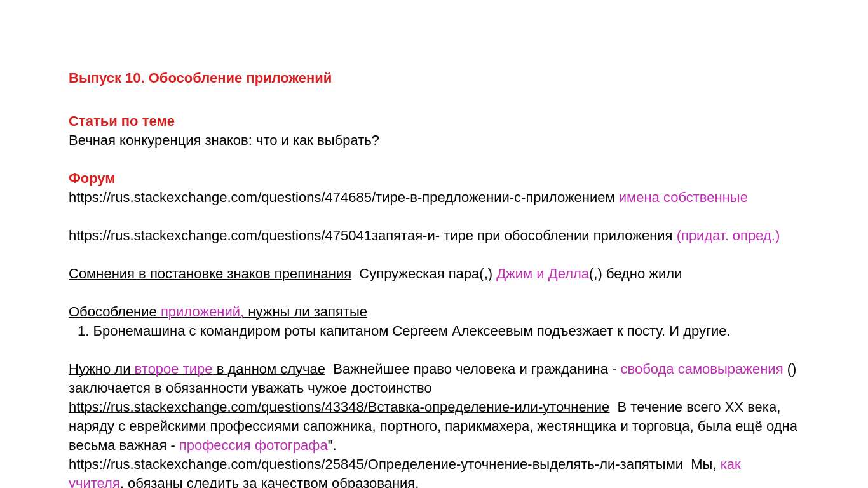Screen dimensions: 868x488
Task: Click the red 'Форум' heading
Action: point(92,179)
